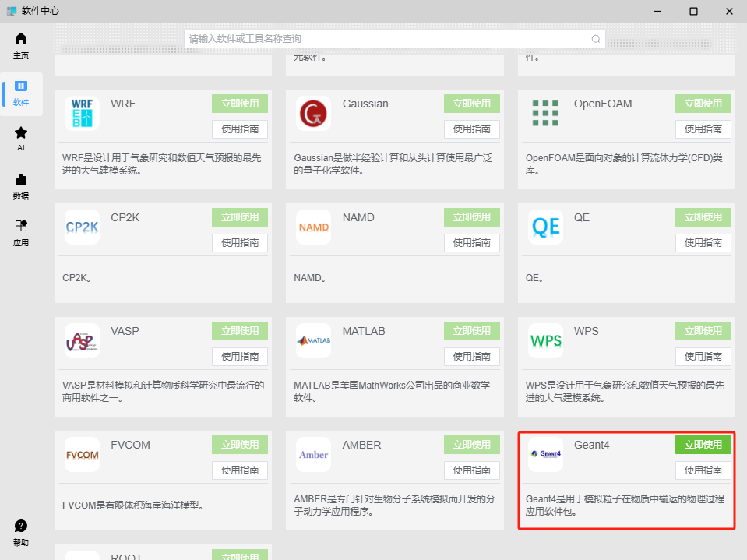Launch OpenFOAM with 立即使用
The image size is (747, 560).
[703, 104]
